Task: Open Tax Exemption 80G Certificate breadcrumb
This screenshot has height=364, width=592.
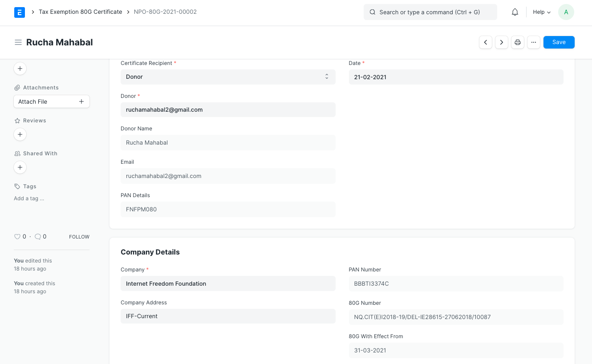Action: [80, 12]
